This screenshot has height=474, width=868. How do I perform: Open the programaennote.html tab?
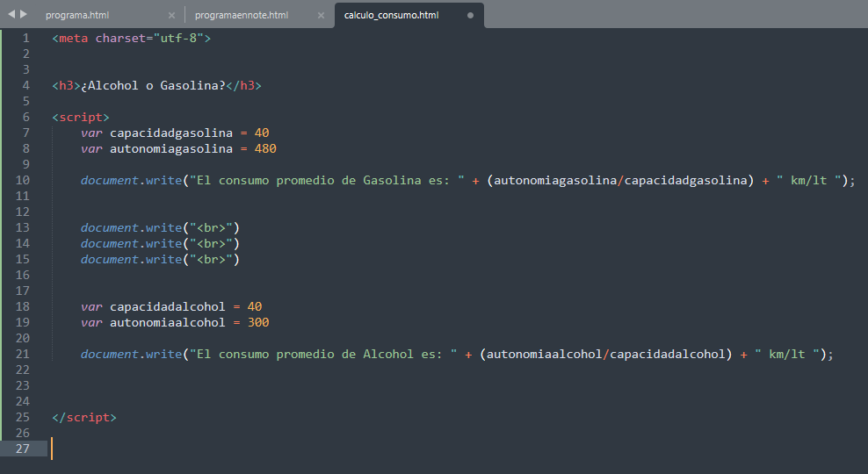click(240, 16)
